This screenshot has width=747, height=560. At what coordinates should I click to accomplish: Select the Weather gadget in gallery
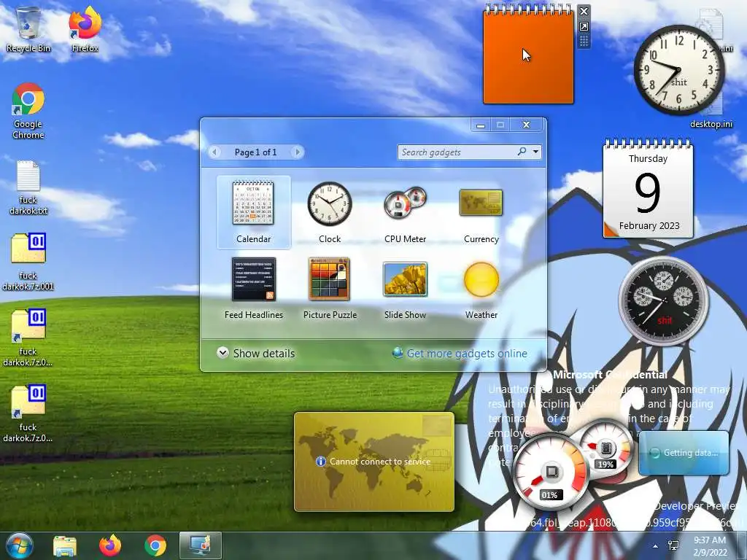coord(481,288)
